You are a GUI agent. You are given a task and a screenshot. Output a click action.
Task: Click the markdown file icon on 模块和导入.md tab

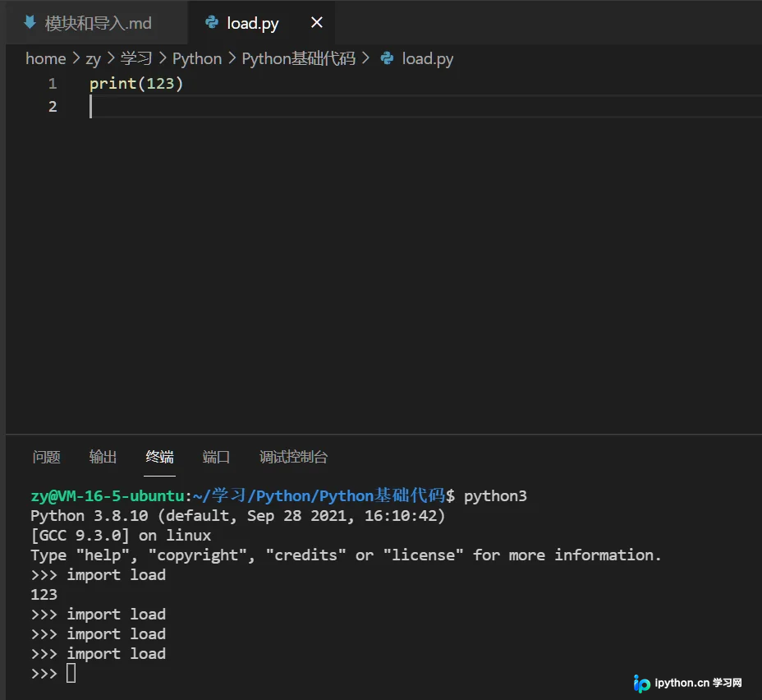pyautogui.click(x=30, y=22)
